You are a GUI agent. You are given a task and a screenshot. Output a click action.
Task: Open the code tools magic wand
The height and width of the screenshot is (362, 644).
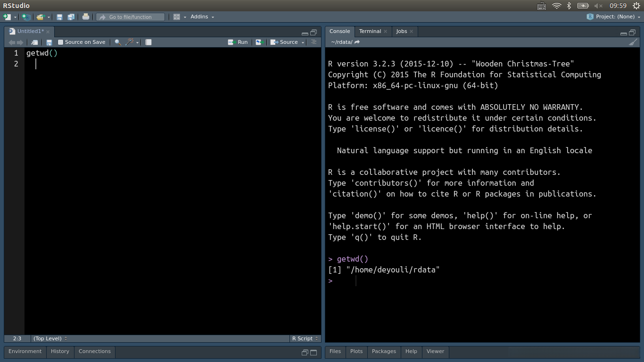pyautogui.click(x=129, y=42)
